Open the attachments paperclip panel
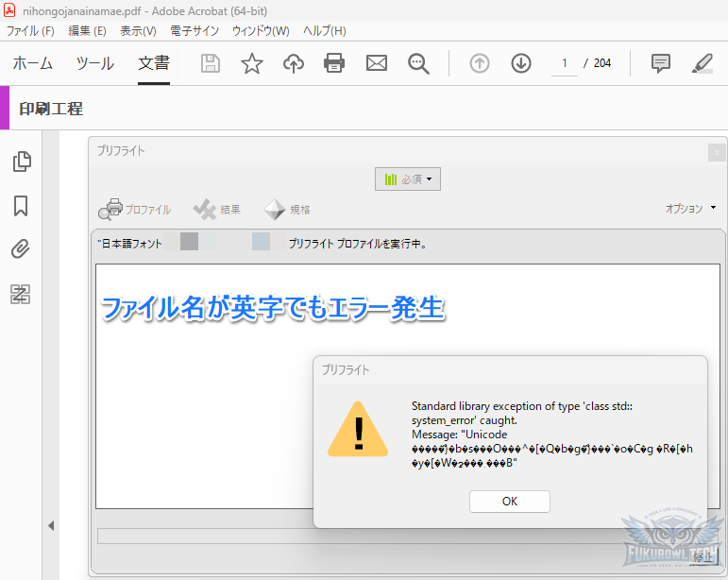This screenshot has width=728, height=580. click(21, 248)
